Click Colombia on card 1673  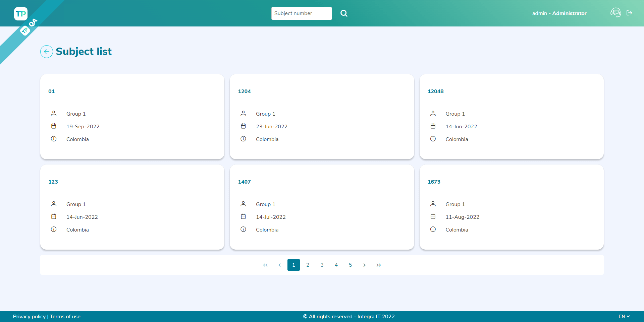coord(457,230)
